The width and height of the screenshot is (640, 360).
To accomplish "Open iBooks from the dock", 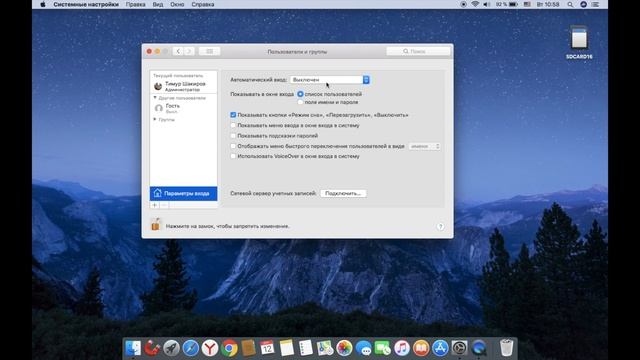I will pyautogui.click(x=421, y=348).
